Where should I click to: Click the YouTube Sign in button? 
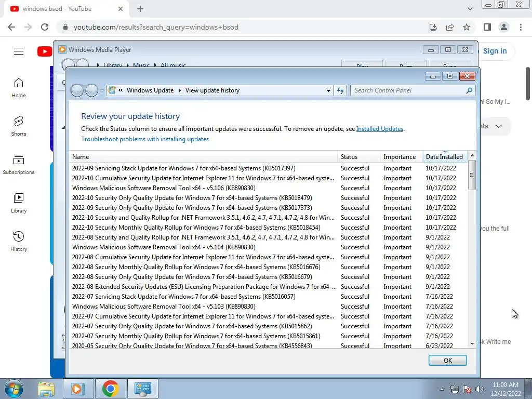(495, 51)
